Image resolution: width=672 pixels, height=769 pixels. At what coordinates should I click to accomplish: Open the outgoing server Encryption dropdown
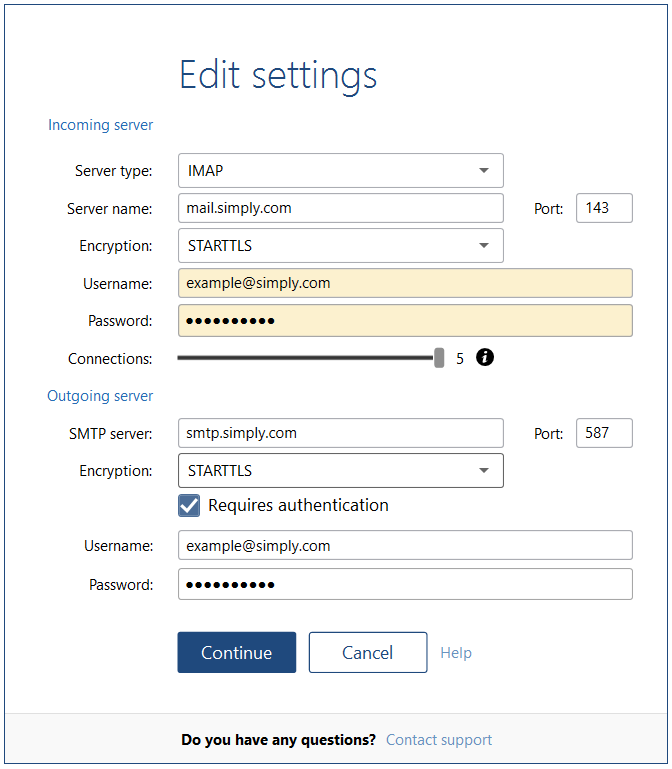click(x=340, y=471)
